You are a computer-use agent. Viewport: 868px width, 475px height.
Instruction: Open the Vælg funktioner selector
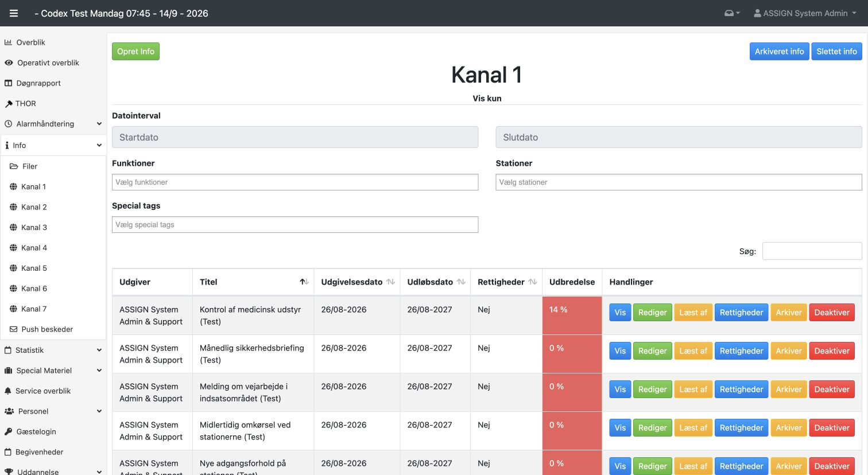click(x=295, y=182)
